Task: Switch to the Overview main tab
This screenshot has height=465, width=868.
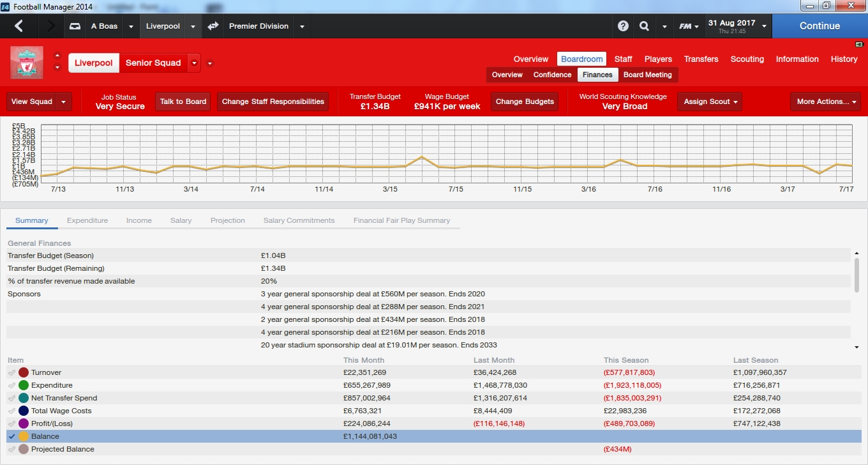Action: pyautogui.click(x=531, y=59)
